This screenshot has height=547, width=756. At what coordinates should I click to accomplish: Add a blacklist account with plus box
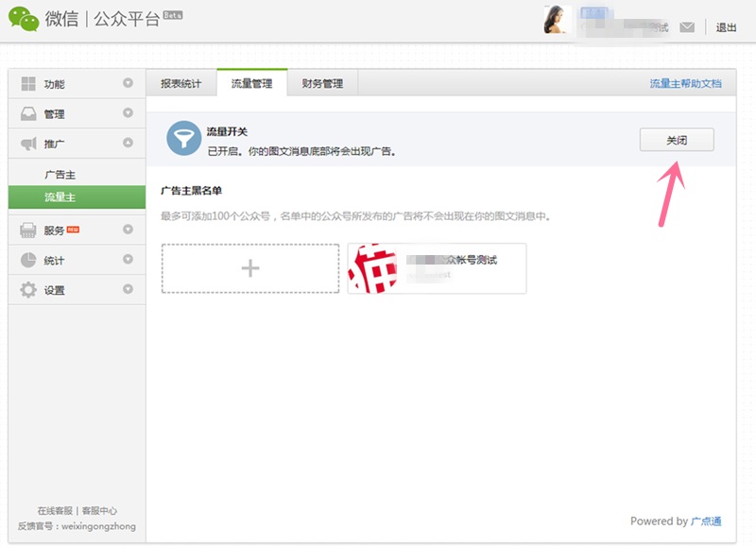pos(249,268)
